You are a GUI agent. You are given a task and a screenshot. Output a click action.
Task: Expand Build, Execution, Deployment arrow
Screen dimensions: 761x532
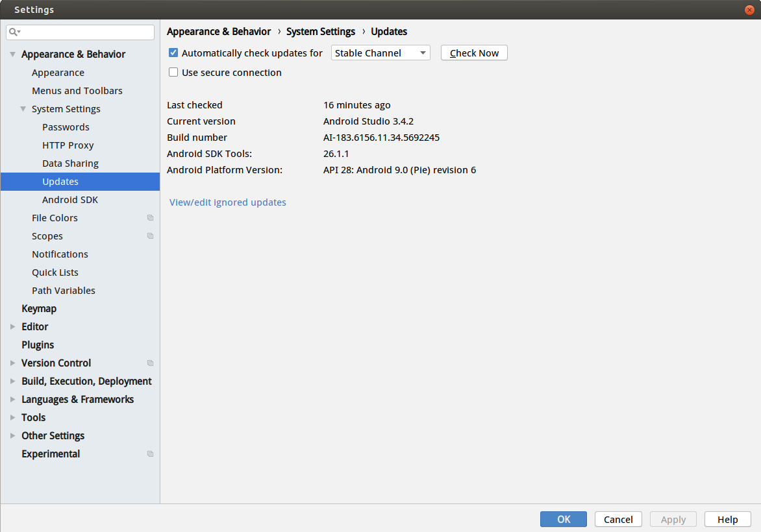12,381
